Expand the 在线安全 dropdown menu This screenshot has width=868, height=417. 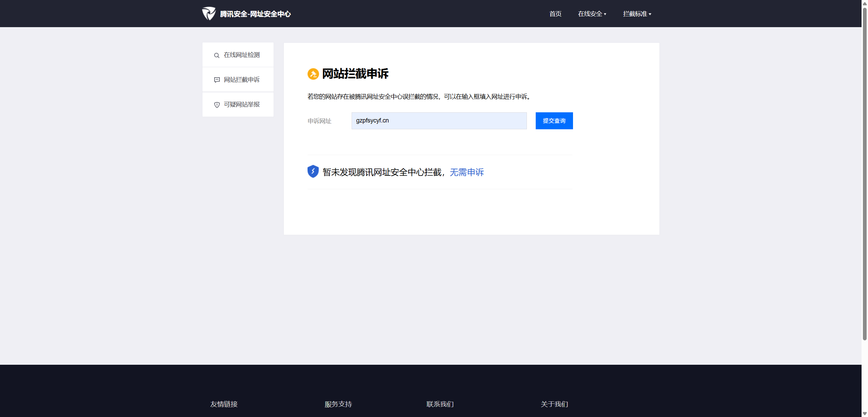tap(592, 14)
